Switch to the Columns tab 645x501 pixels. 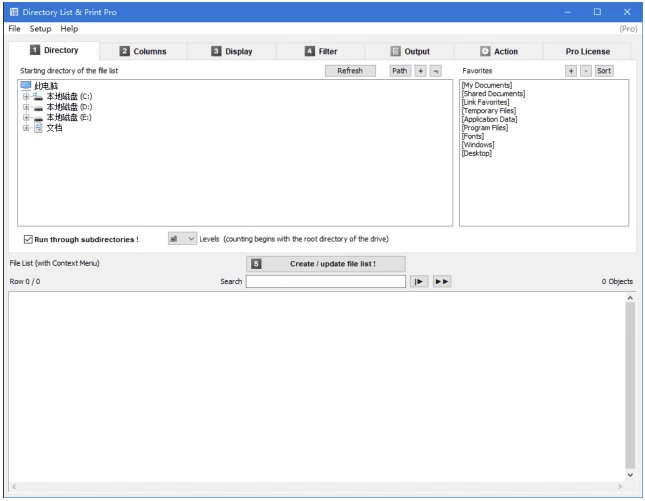coord(143,51)
